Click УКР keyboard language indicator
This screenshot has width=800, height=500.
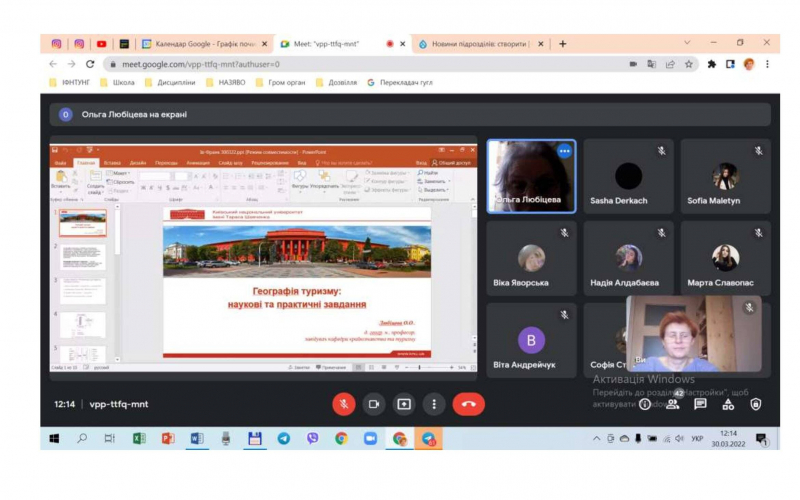pos(697,439)
